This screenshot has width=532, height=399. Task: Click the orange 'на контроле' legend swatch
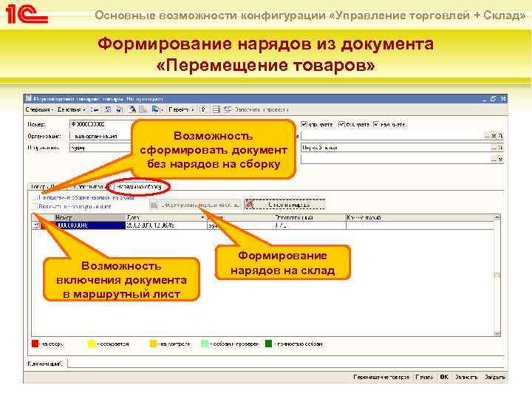pos(154,344)
